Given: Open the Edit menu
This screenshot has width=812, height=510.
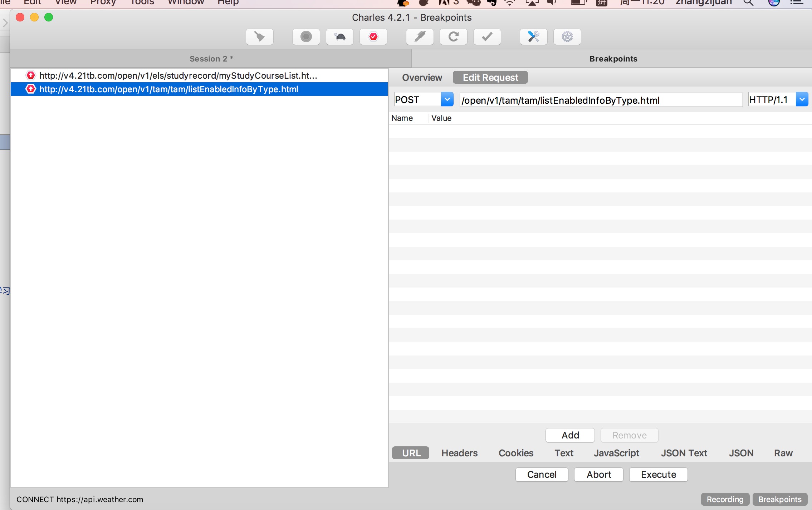Looking at the screenshot, I should coord(32,3).
